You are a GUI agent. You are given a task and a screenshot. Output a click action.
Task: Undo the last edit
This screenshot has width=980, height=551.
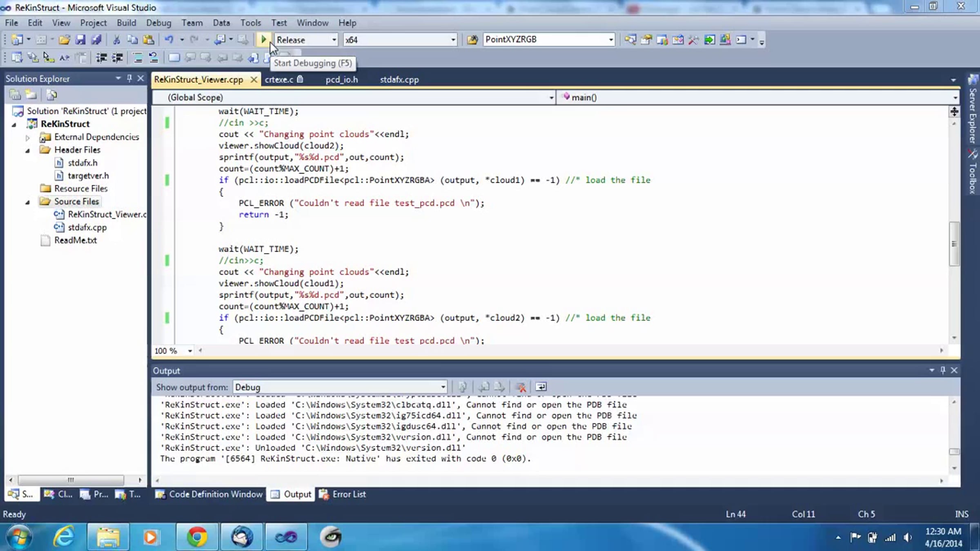point(169,40)
